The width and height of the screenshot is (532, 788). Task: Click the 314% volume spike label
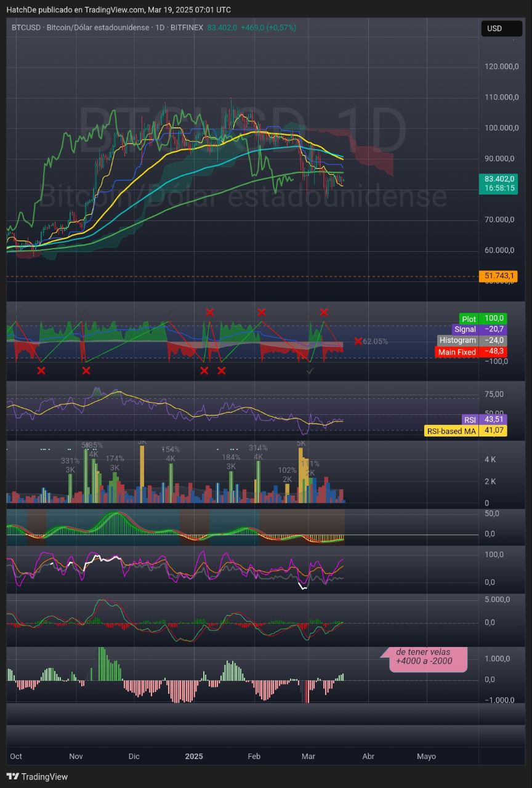coord(258,448)
